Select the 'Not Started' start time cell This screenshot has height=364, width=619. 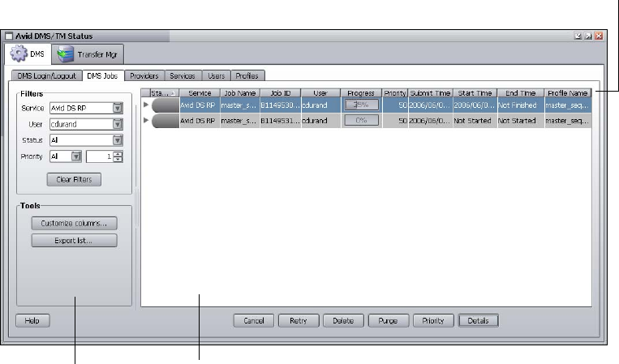[x=475, y=121]
